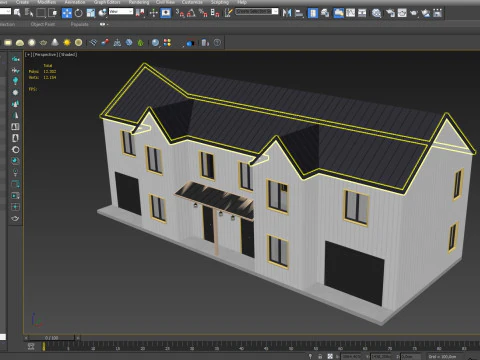Click the time slider showing 0 / 100
The image size is (480, 360).
pos(52,338)
